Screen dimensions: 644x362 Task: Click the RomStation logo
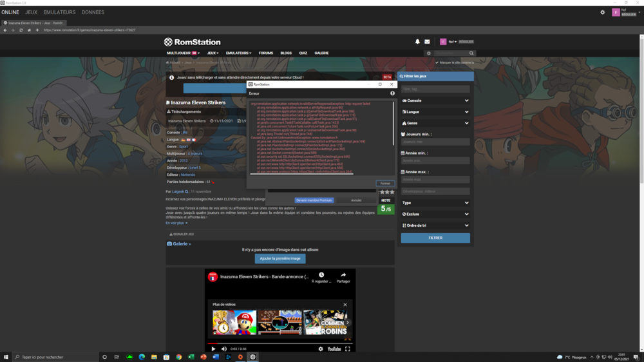tap(192, 42)
